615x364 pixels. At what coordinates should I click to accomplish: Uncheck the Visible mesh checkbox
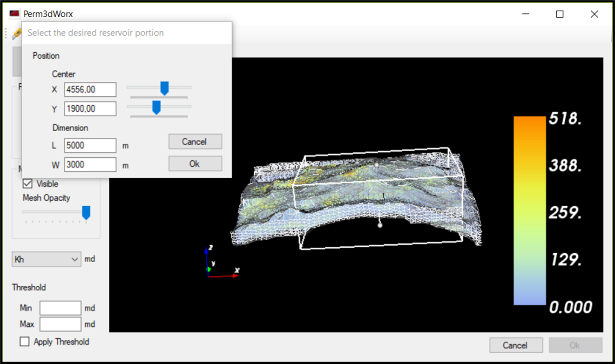(27, 184)
